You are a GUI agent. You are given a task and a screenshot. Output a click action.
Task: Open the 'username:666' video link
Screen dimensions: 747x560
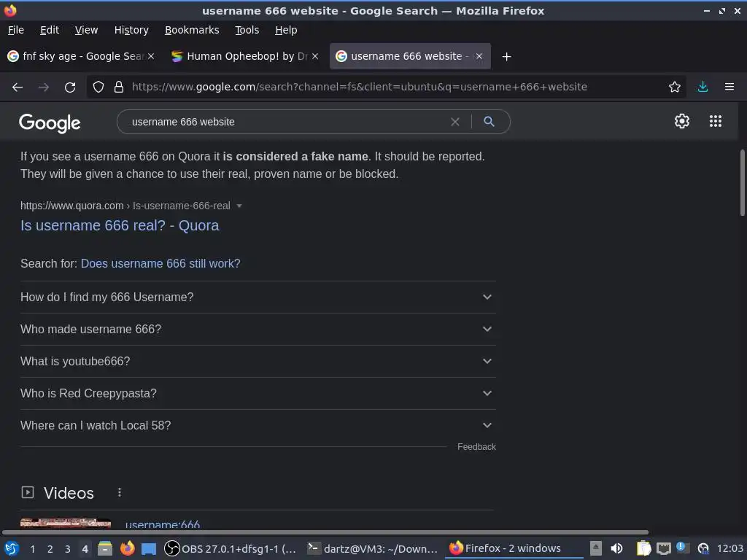point(163,524)
